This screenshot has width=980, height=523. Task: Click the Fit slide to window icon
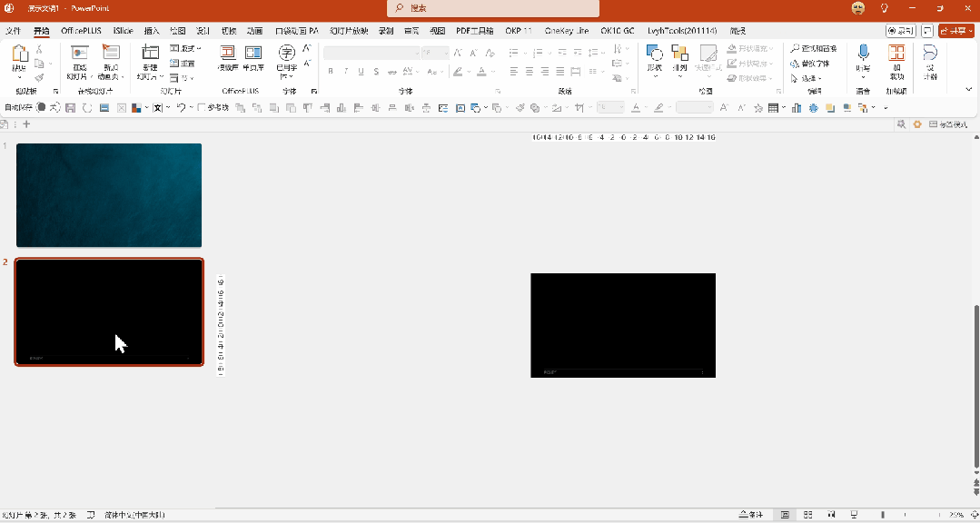[973, 515]
